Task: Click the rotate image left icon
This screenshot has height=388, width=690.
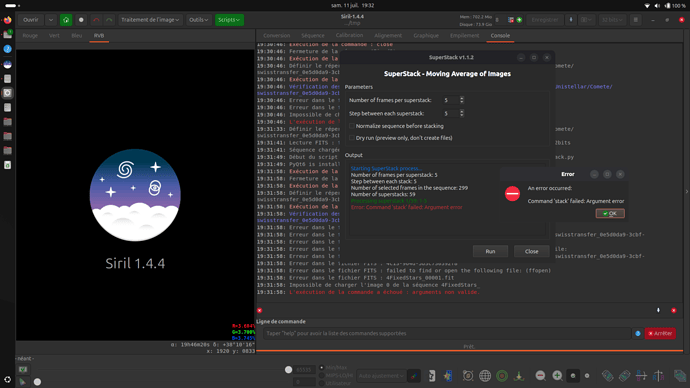Action: (x=607, y=376)
